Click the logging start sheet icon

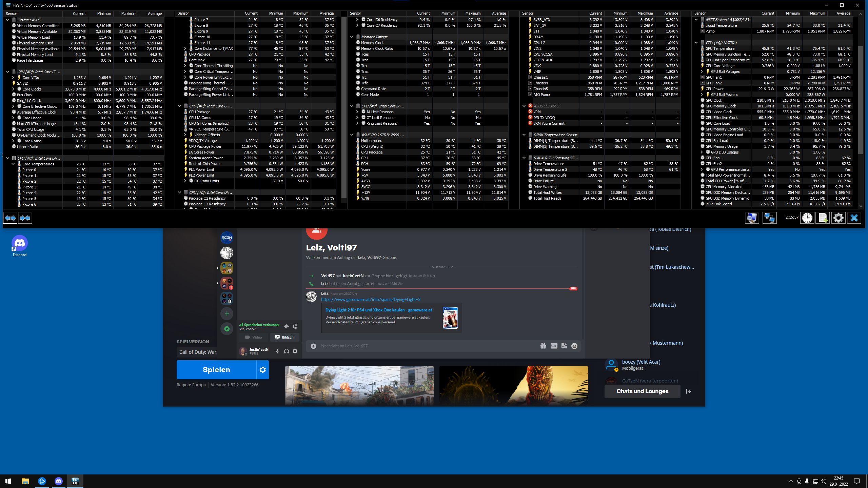tap(823, 218)
